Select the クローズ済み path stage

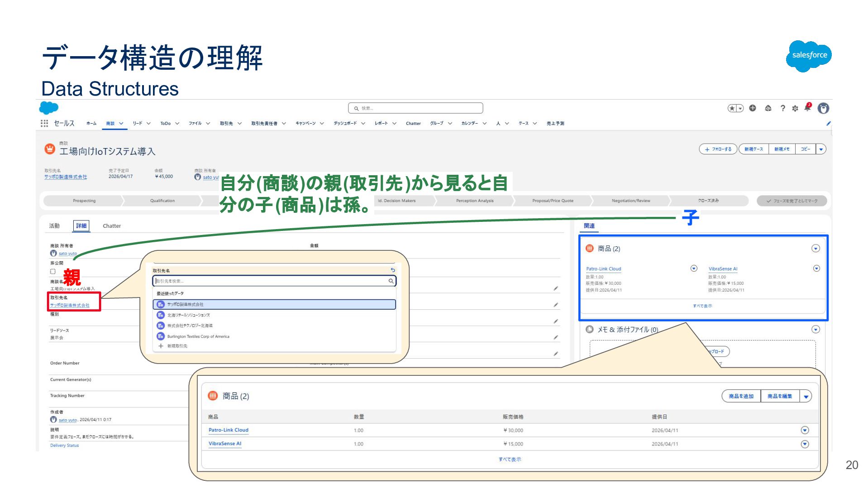pos(708,201)
